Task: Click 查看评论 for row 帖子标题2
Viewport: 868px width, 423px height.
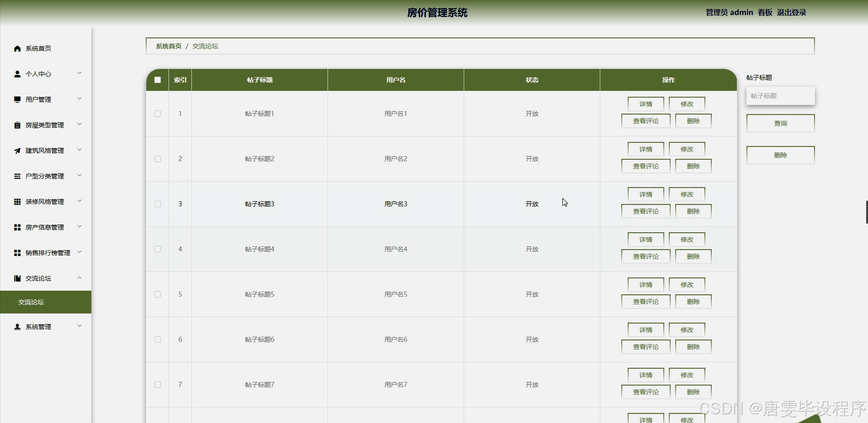Action: click(x=646, y=166)
